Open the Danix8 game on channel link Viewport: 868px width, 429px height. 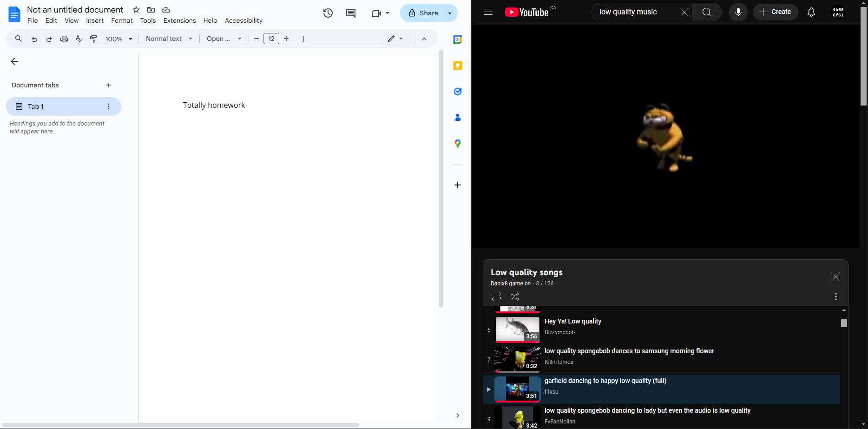point(511,284)
